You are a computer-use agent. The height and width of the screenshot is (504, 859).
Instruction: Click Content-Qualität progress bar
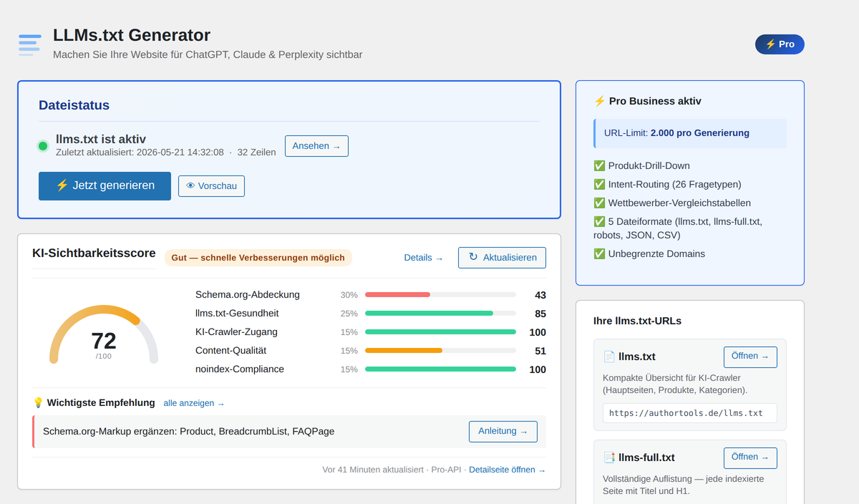coord(440,351)
